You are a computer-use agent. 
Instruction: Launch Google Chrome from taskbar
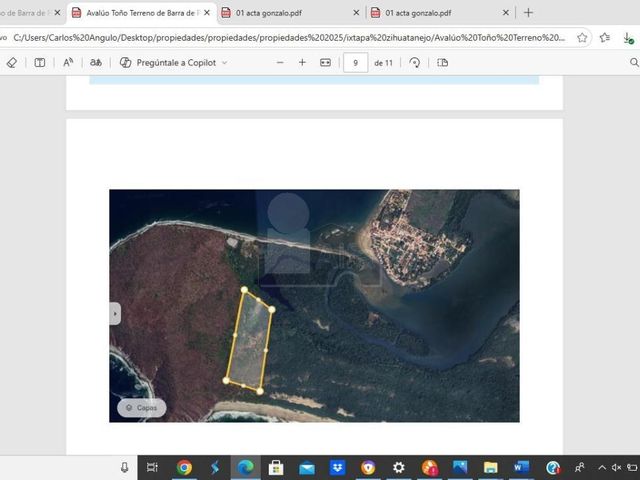pyautogui.click(x=184, y=467)
